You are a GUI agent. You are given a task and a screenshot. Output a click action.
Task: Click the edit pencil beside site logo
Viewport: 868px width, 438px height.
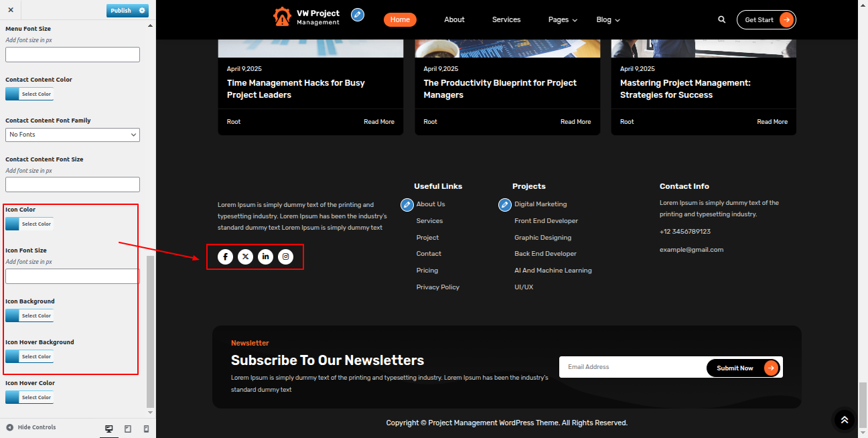tap(358, 15)
